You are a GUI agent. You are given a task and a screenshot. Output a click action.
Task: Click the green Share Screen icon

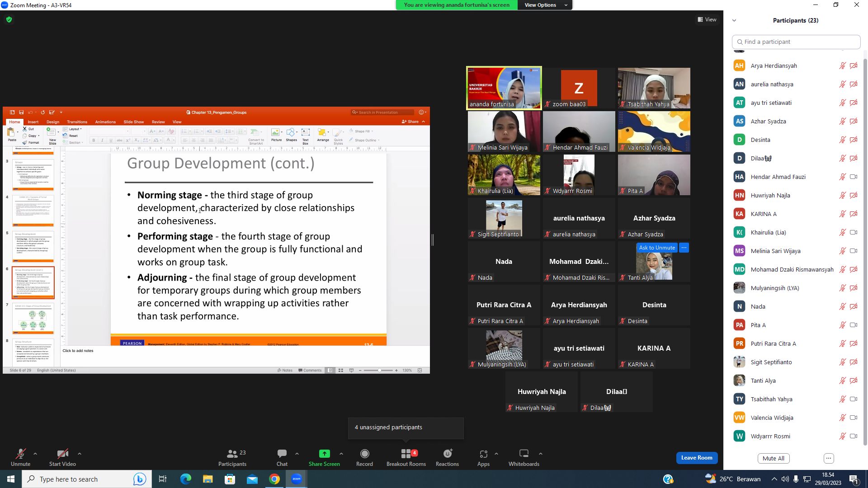324,454
